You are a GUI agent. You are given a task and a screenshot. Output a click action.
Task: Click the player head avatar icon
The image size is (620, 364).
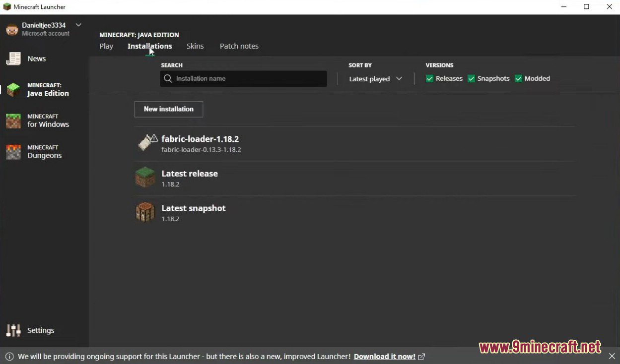pos(12,29)
